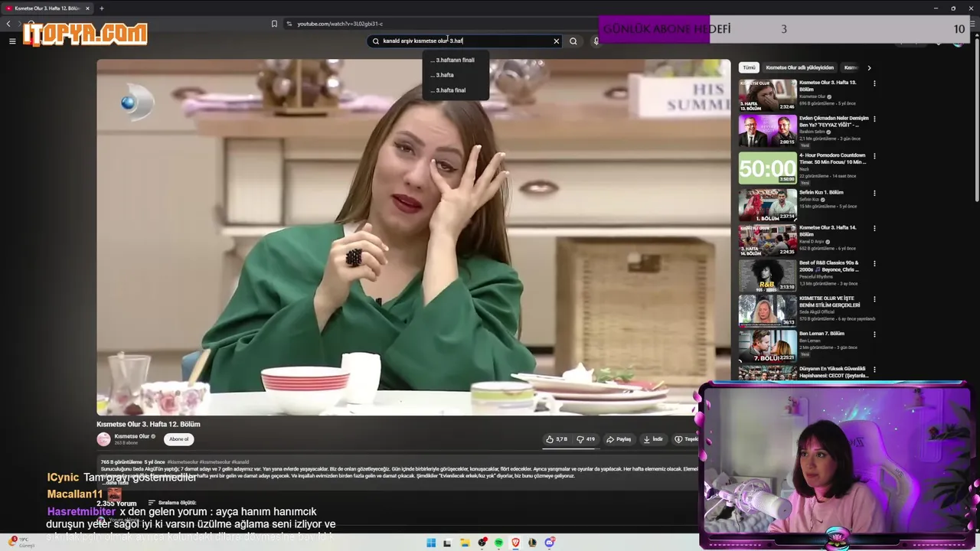
Task: Open the Windows Start menu
Action: click(x=431, y=543)
